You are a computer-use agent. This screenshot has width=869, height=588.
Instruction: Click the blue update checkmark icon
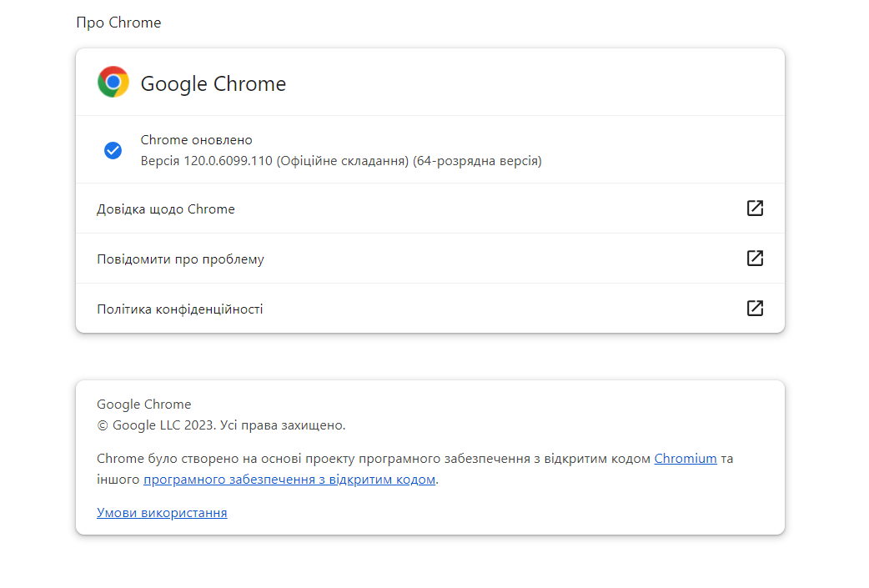[x=113, y=150]
